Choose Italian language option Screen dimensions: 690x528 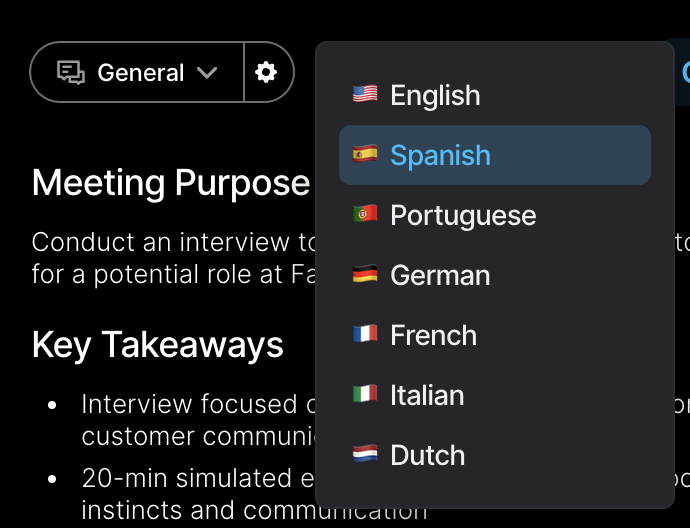495,395
